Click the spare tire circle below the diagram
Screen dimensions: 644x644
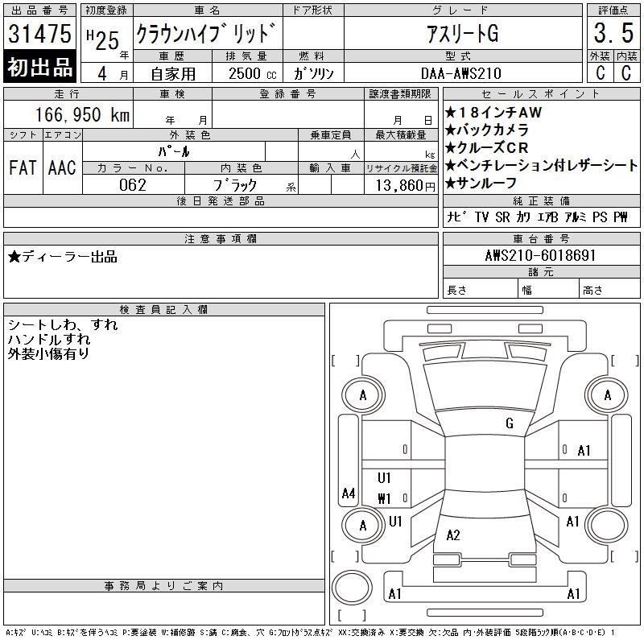pyautogui.click(x=352, y=588)
